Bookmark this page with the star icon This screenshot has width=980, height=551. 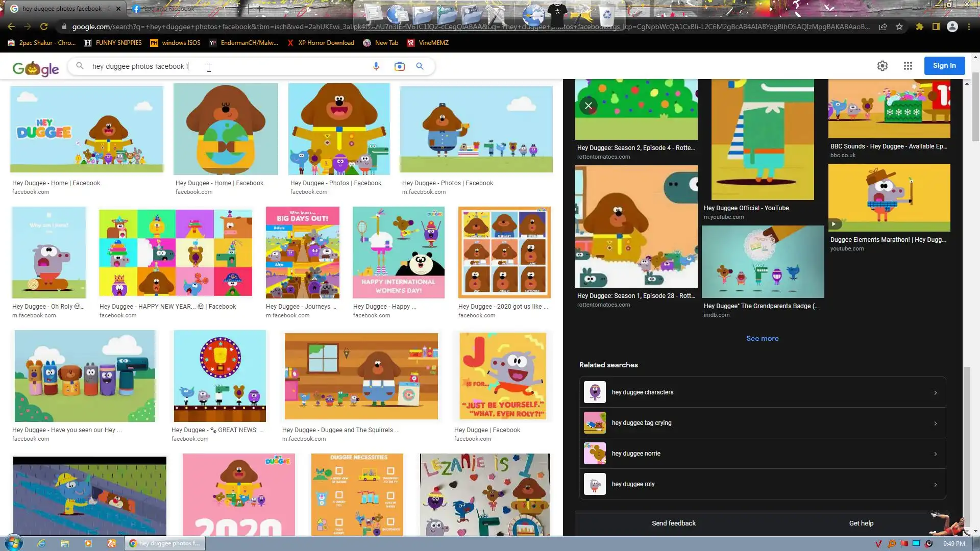(899, 27)
